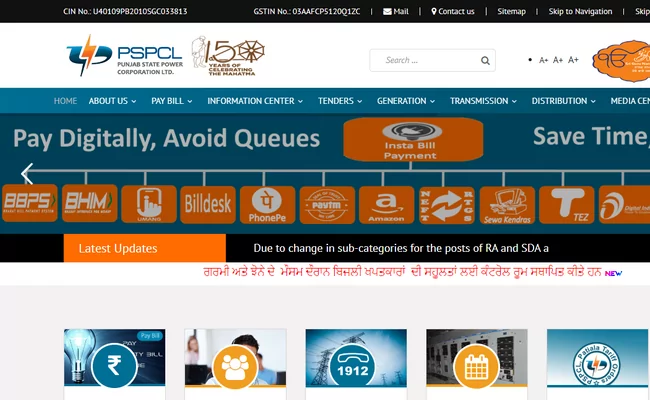Open the calendar icon tile

click(476, 365)
